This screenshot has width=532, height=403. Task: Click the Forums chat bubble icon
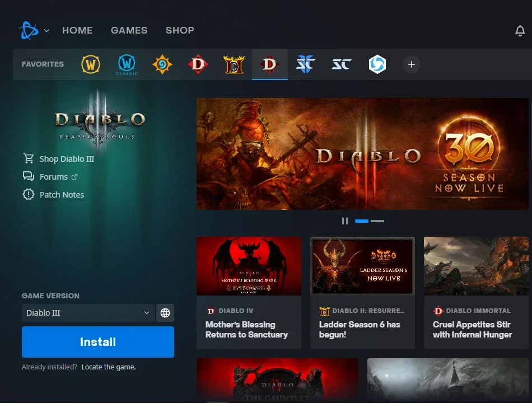(29, 176)
